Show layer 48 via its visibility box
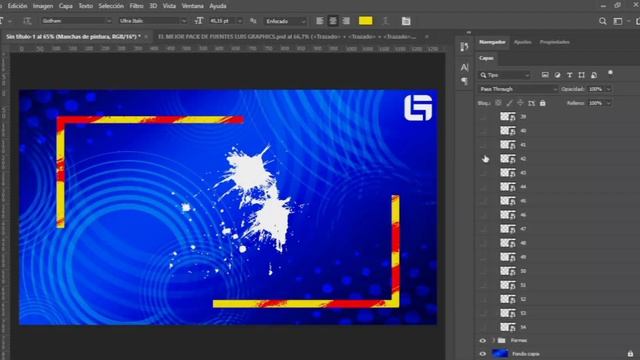Image resolution: width=640 pixels, height=360 pixels. click(483, 243)
